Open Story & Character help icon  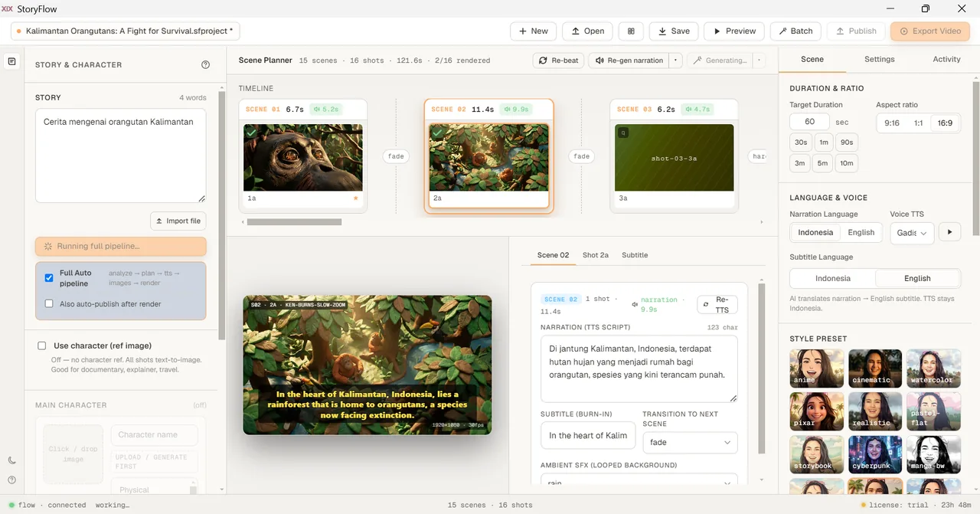[x=205, y=65]
